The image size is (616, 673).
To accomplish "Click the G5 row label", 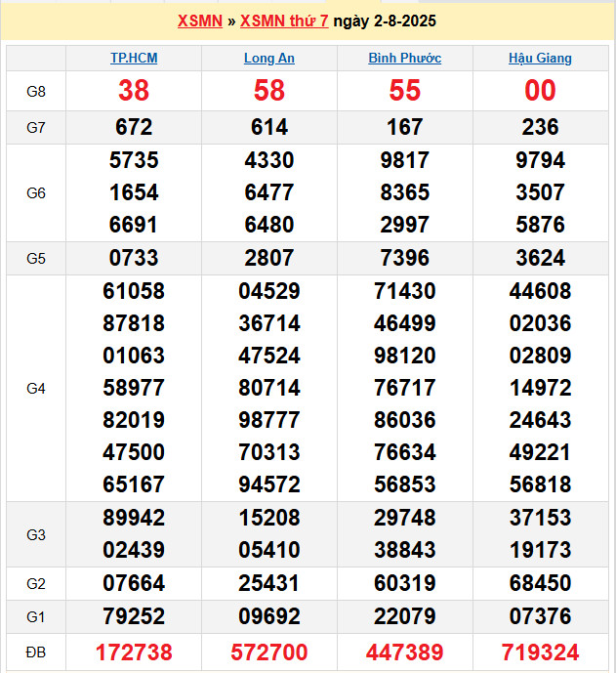I will (36, 259).
